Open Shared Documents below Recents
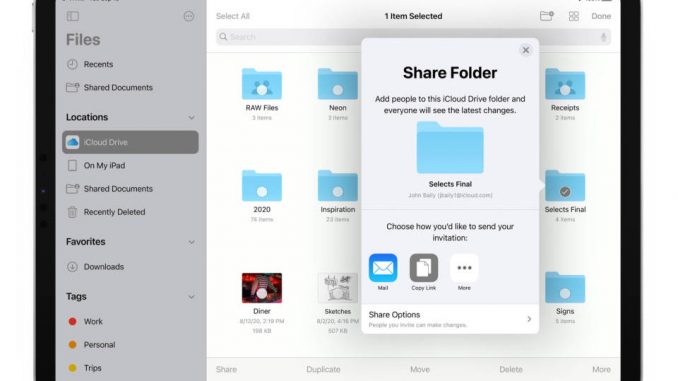The width and height of the screenshot is (678, 381). [x=109, y=87]
